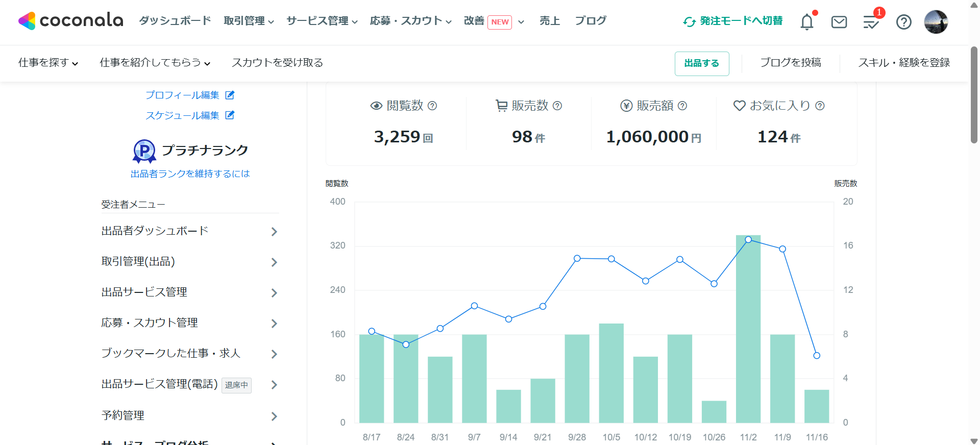Click the edit icon beside プロフィール編集
The height and width of the screenshot is (445, 980).
point(230,95)
